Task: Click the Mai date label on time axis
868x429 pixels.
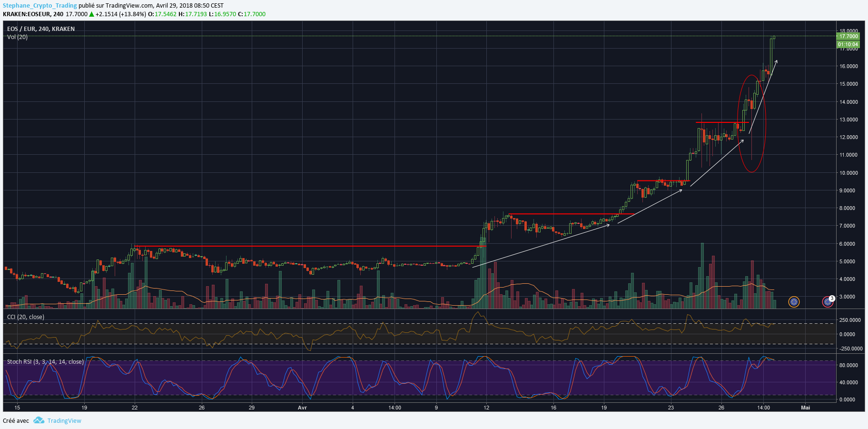Action: pos(805,408)
